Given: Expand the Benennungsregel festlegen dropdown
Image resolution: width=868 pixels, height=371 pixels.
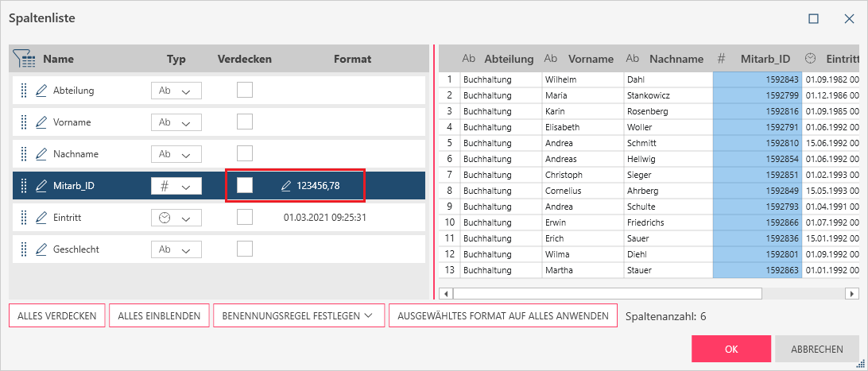Looking at the screenshot, I should [x=297, y=316].
